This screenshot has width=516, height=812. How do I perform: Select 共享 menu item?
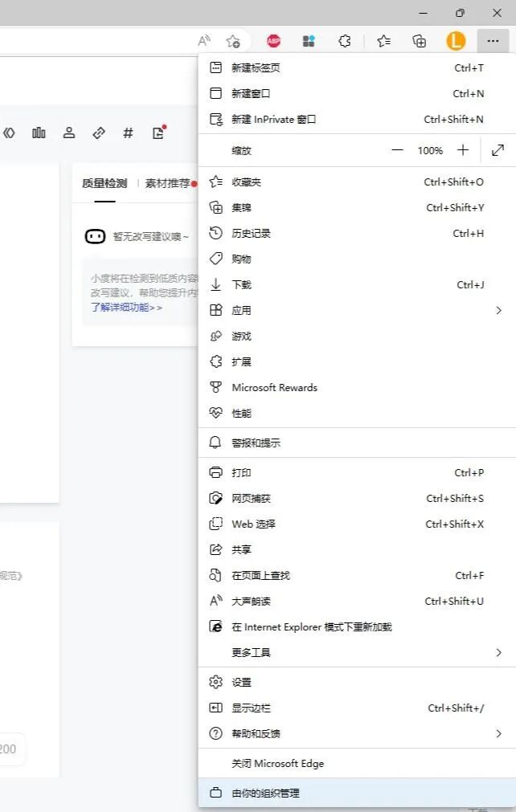pyautogui.click(x=357, y=549)
